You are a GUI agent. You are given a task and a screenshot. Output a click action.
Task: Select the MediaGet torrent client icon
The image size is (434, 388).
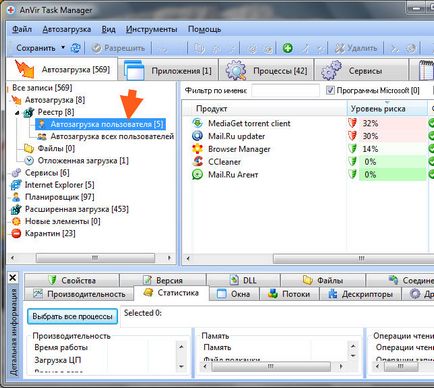198,123
